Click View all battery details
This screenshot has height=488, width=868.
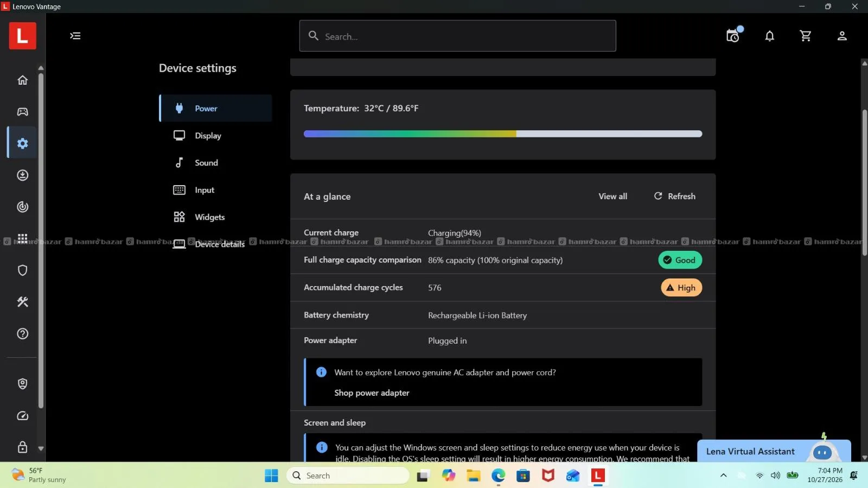coord(612,197)
